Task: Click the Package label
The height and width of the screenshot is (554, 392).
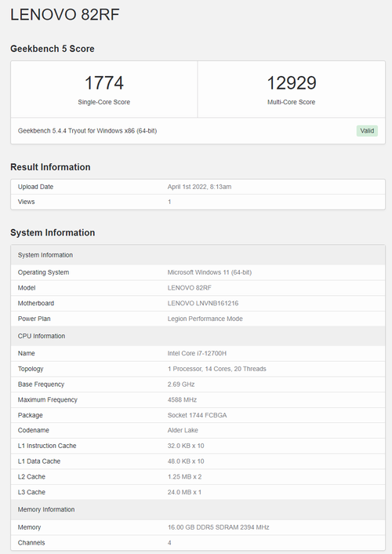Action: pos(31,415)
